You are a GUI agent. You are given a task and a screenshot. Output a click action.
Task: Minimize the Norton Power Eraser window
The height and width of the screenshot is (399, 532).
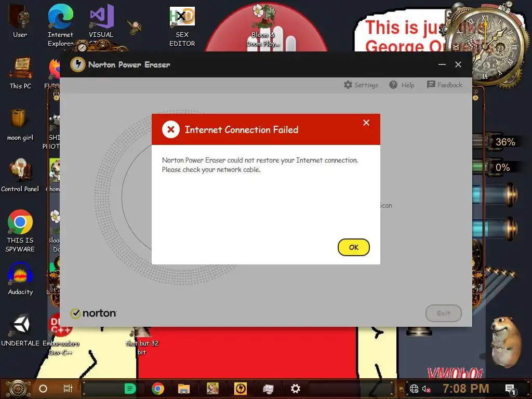tap(442, 64)
